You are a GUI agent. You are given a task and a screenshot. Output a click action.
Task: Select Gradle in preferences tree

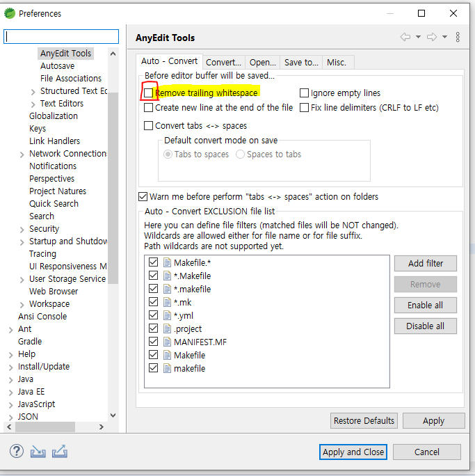pyautogui.click(x=30, y=342)
